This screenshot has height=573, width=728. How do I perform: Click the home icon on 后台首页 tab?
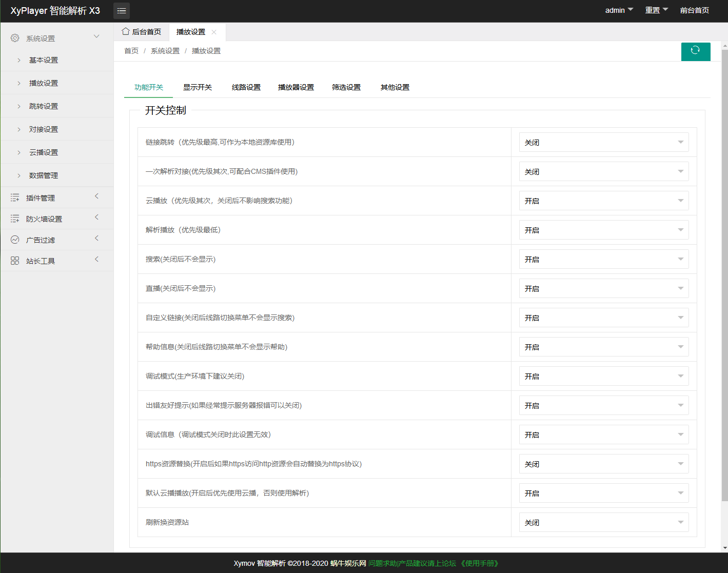pos(126,32)
